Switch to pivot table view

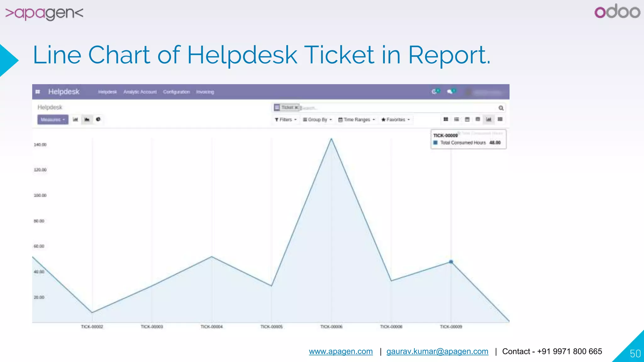pyautogui.click(x=478, y=119)
